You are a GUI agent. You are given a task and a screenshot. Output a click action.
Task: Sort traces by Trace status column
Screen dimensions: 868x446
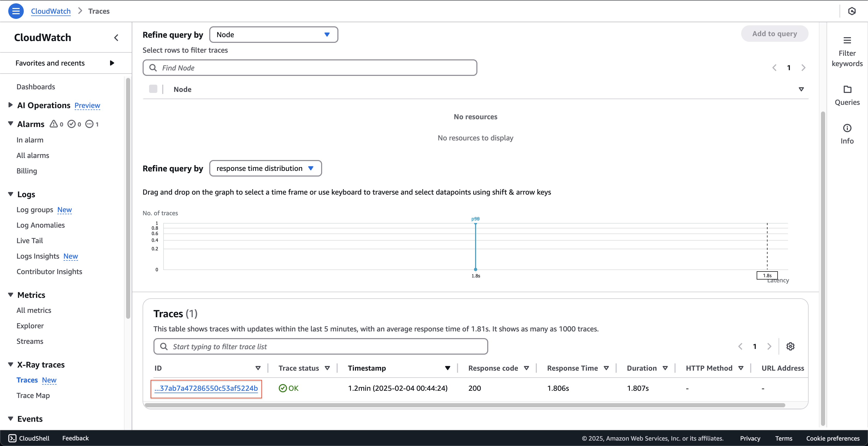(327, 368)
